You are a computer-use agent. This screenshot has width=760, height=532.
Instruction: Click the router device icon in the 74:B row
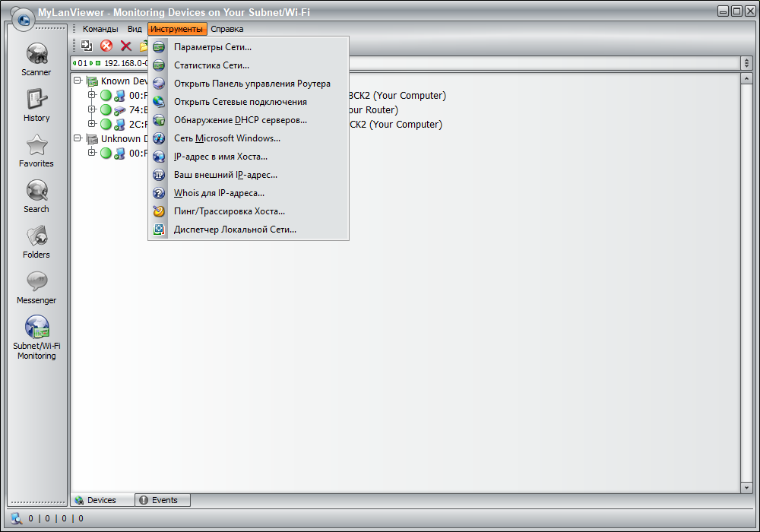[119, 110]
